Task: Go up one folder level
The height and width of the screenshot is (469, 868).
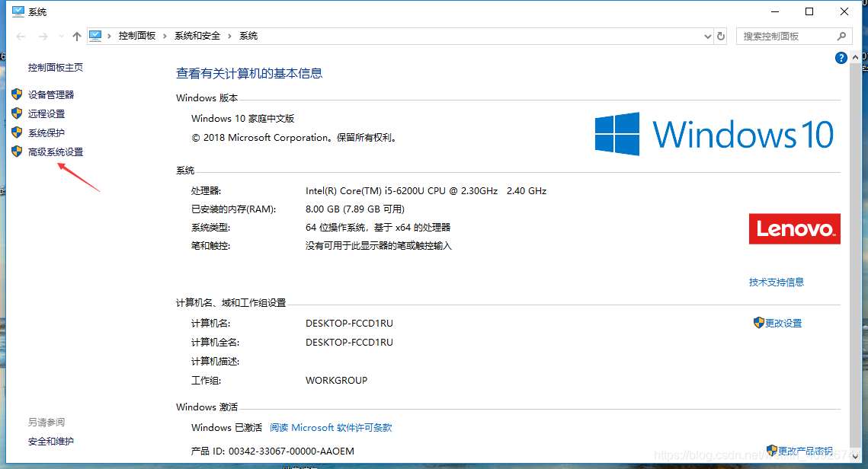Action: click(x=77, y=37)
